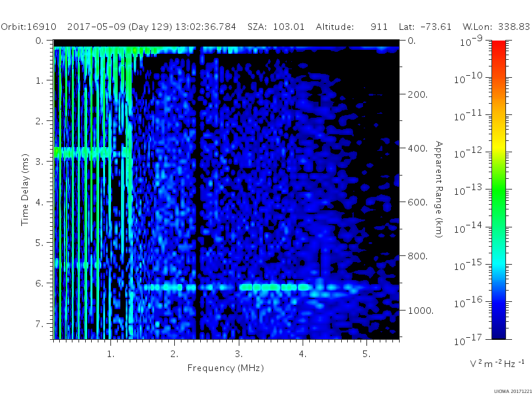Click the 3. tick label on frequency axis
532x399 pixels.
tap(239, 354)
